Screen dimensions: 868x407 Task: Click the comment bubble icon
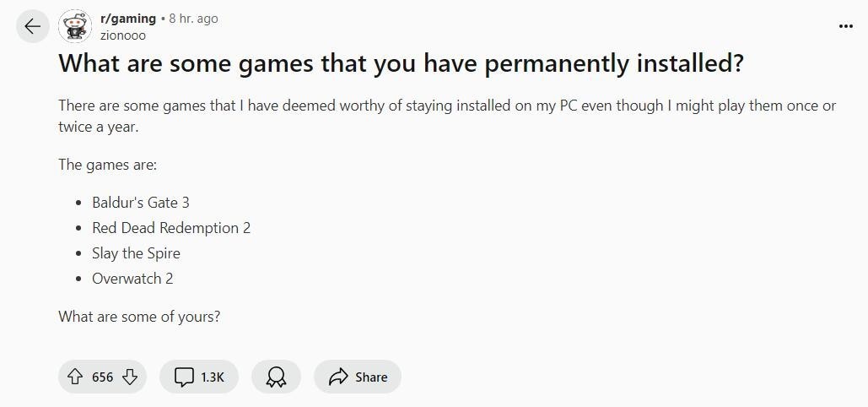(184, 377)
